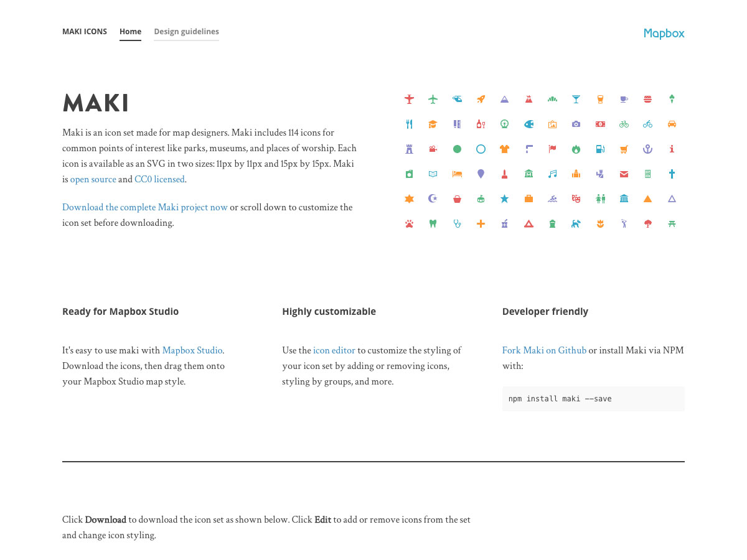Click the npm install maki code box

(593, 399)
